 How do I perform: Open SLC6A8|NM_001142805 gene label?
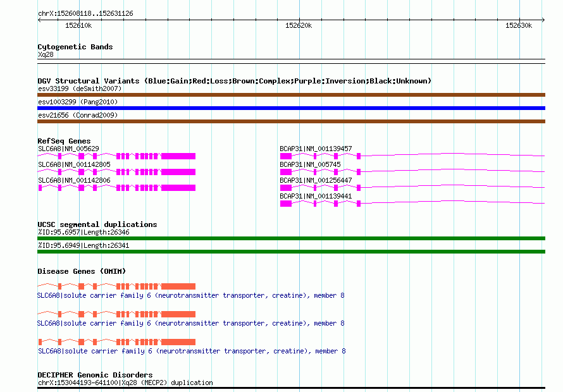(74, 164)
